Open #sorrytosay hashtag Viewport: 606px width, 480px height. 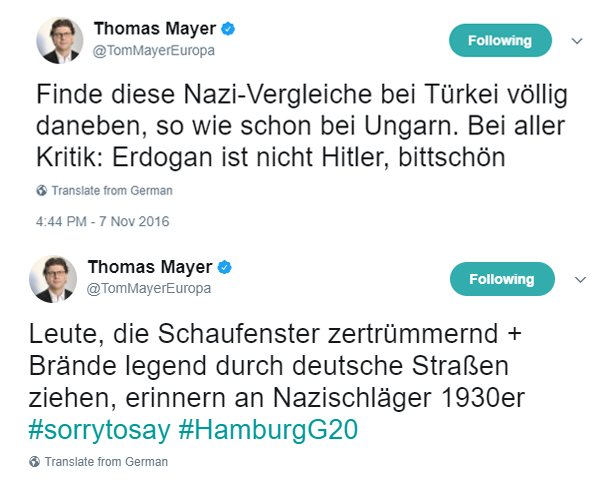[x=96, y=430]
